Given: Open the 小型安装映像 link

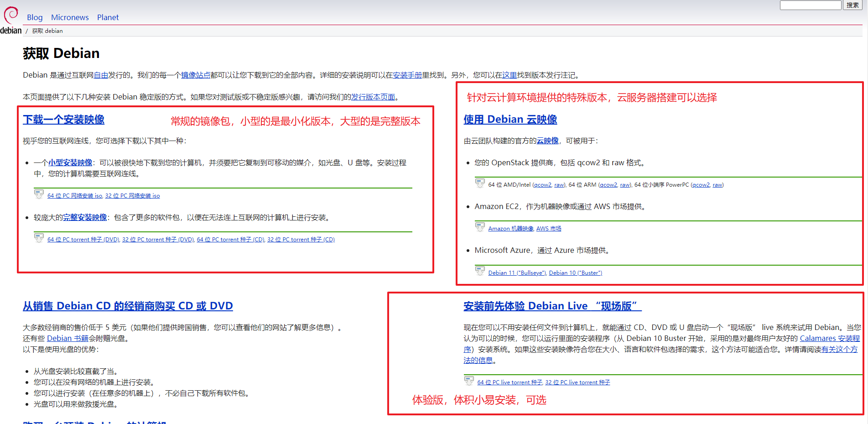Looking at the screenshot, I should (70, 163).
